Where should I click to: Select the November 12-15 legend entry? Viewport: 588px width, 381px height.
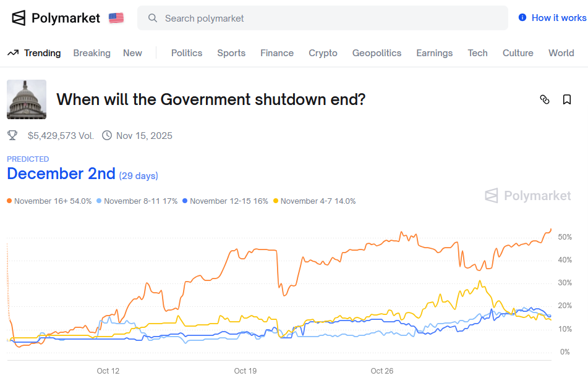(x=224, y=201)
